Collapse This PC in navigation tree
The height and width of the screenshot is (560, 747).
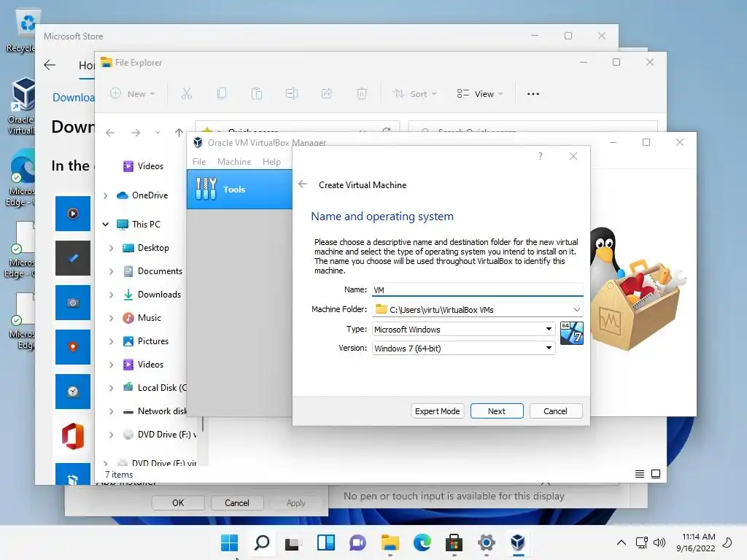point(106,224)
